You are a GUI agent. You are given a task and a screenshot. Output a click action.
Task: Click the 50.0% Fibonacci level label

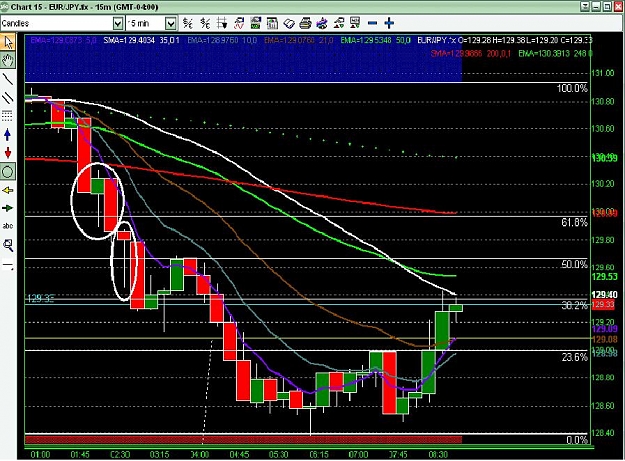point(574,264)
